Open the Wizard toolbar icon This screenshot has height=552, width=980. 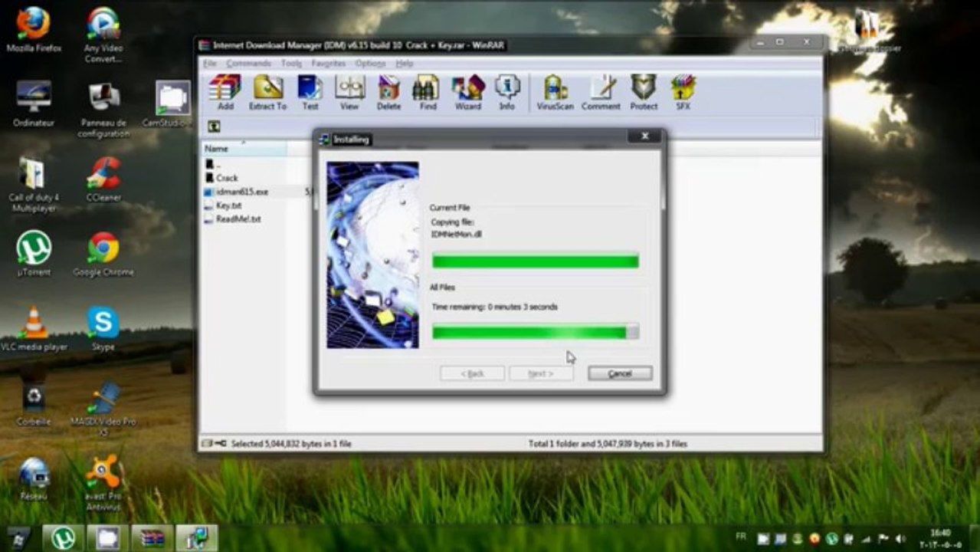(467, 93)
